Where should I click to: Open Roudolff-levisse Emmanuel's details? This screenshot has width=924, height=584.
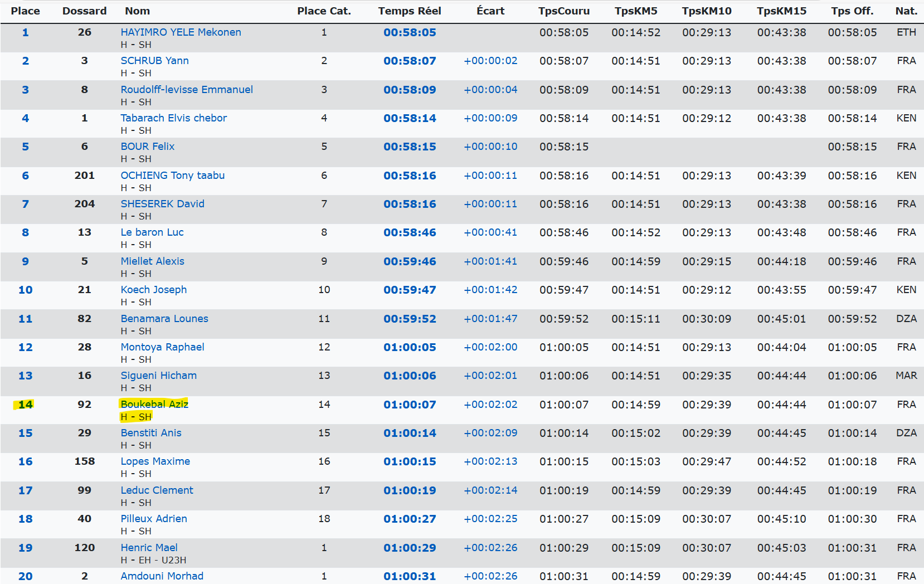186,90
